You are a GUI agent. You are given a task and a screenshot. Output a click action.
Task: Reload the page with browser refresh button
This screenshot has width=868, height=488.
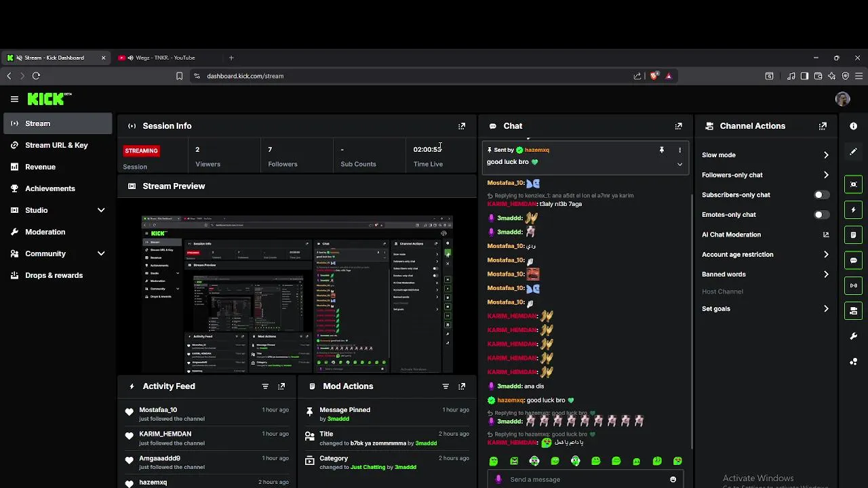click(36, 76)
